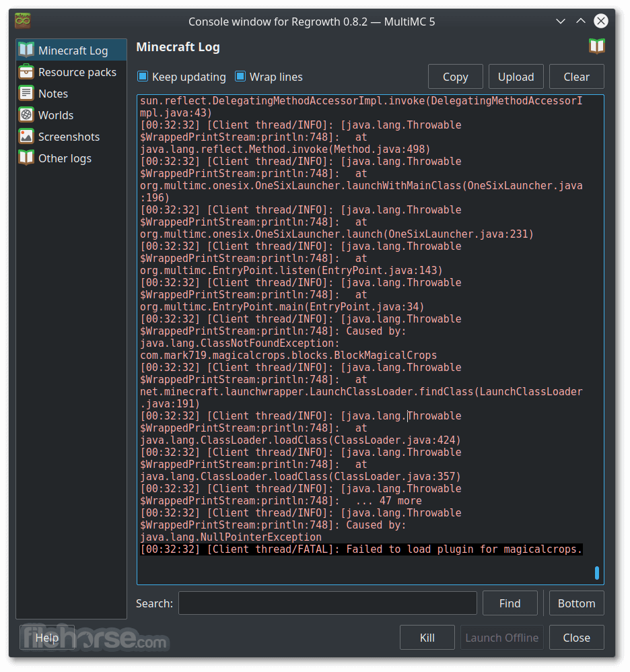Copy the log contents
The width and height of the screenshot is (630, 672).
tap(455, 77)
